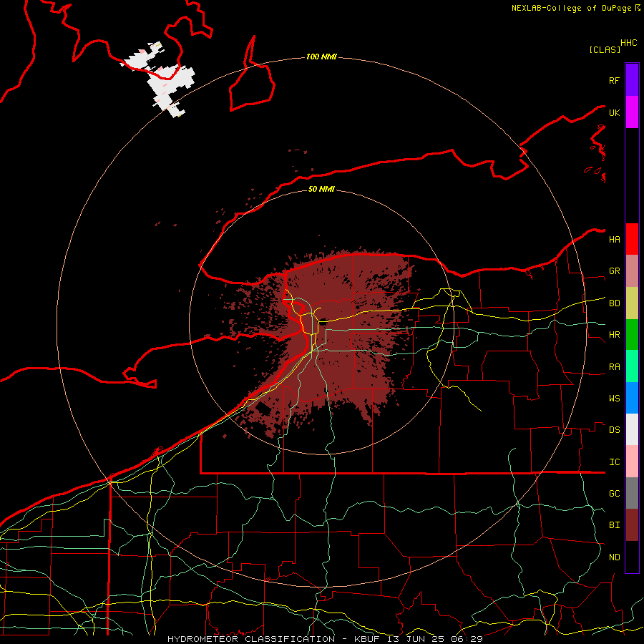Click the GC gray legend swatch
This screenshot has height=644, width=644.
pyautogui.click(x=632, y=493)
